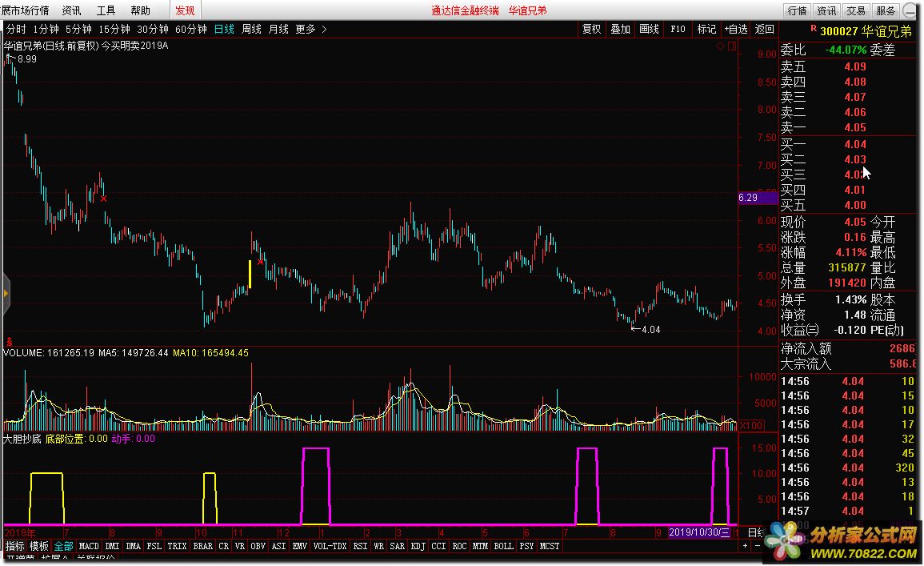Click the red 发现 tab
The height and width of the screenshot is (566, 924).
click(185, 10)
